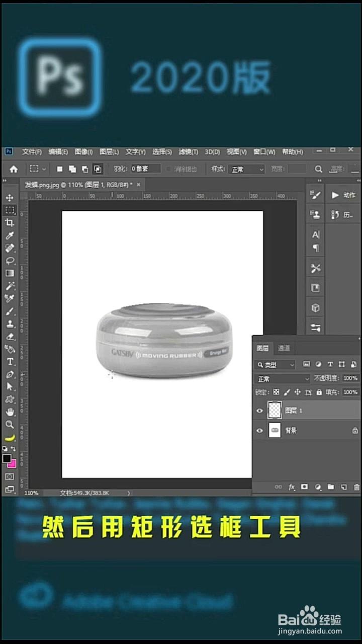Screen dimensions: 362x644
Task: Toggle type layer filter in Layers panel
Action: pyautogui.click(x=330, y=364)
